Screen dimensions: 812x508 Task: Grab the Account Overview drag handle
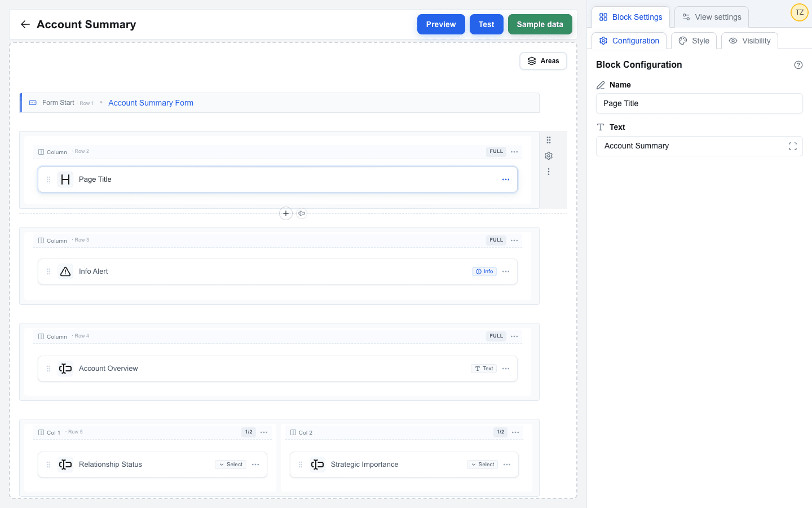pyautogui.click(x=48, y=369)
